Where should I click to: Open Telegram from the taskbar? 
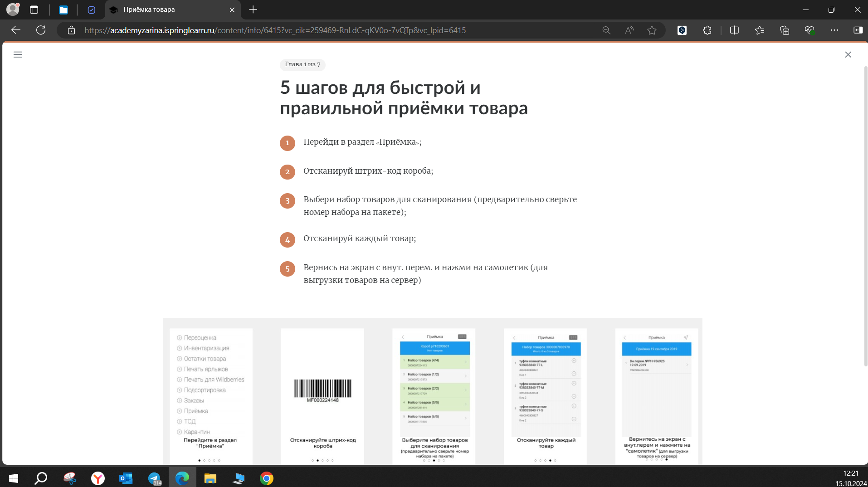click(x=154, y=477)
